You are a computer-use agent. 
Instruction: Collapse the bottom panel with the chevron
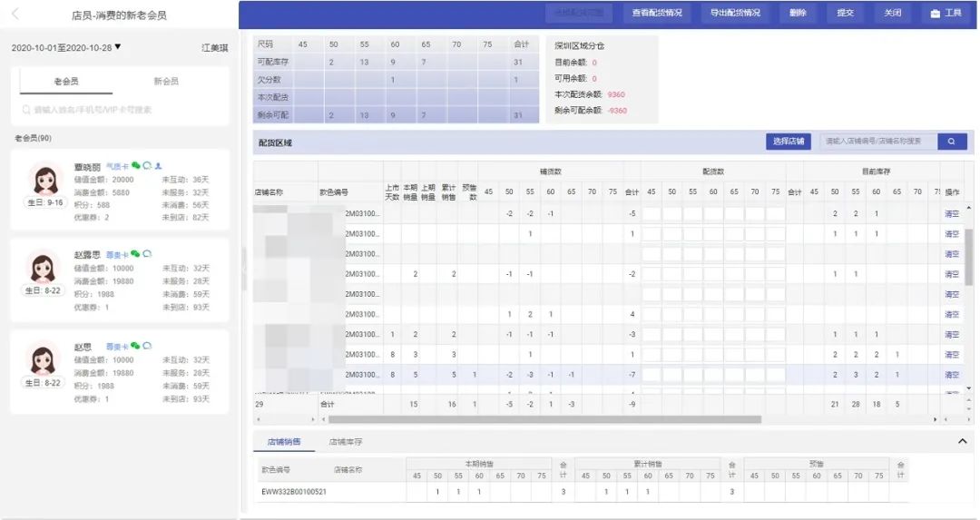[x=963, y=441]
